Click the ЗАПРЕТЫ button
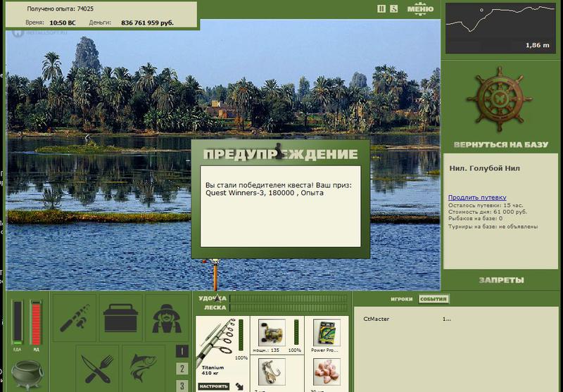 [501, 280]
